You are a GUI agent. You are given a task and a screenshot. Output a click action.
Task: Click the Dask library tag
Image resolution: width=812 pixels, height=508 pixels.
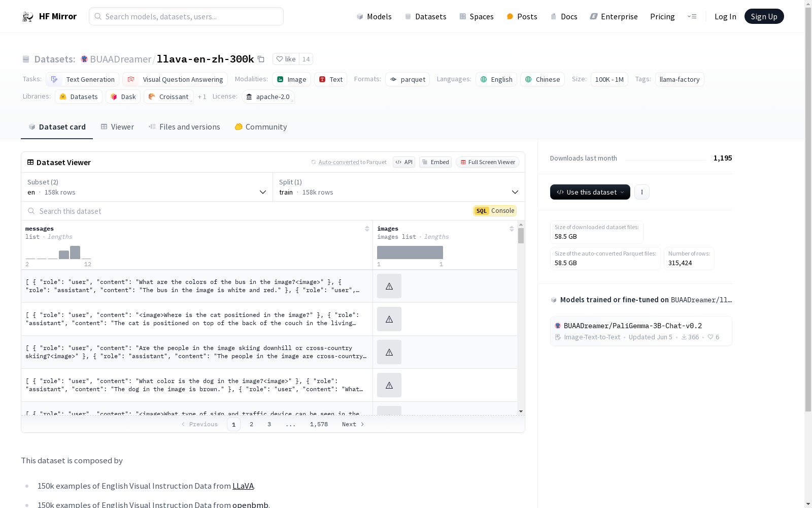click(x=123, y=97)
